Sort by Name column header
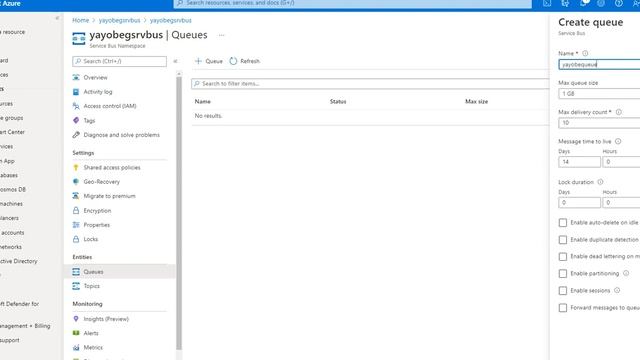Screen dimensions: 640x360 pos(202,101)
